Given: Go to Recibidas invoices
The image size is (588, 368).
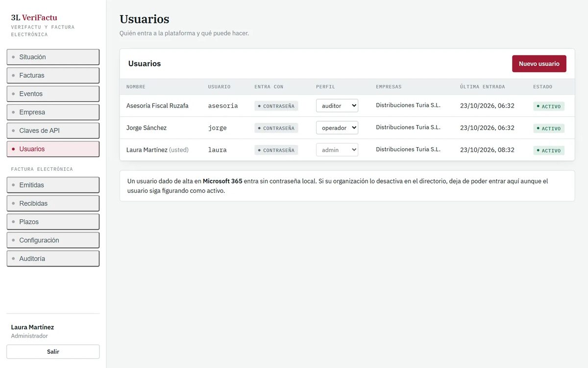Looking at the screenshot, I should (x=53, y=204).
